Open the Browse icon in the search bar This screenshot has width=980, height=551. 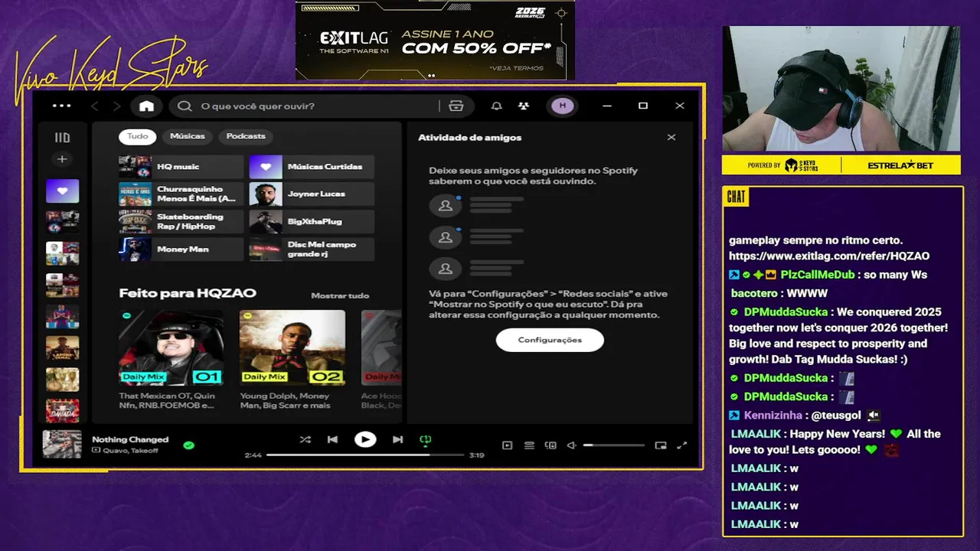456,106
